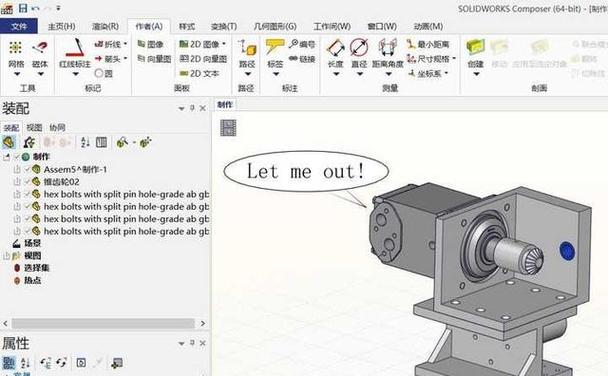Insert a 图像 image panel
This screenshot has height=376, width=608.
click(151, 44)
